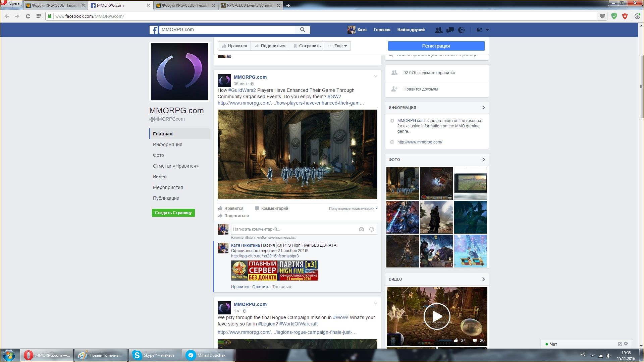Viewport: 644px width, 362px height.
Task: Open messages icon in Facebook header
Action: pyautogui.click(x=450, y=30)
